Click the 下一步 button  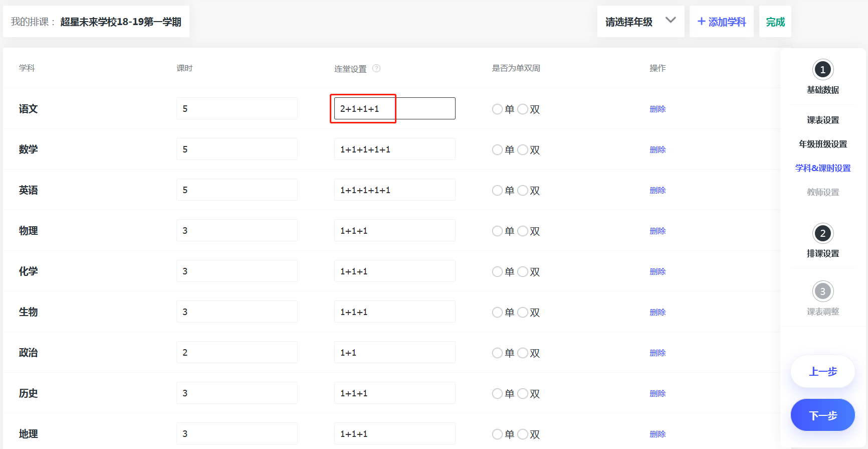point(822,415)
